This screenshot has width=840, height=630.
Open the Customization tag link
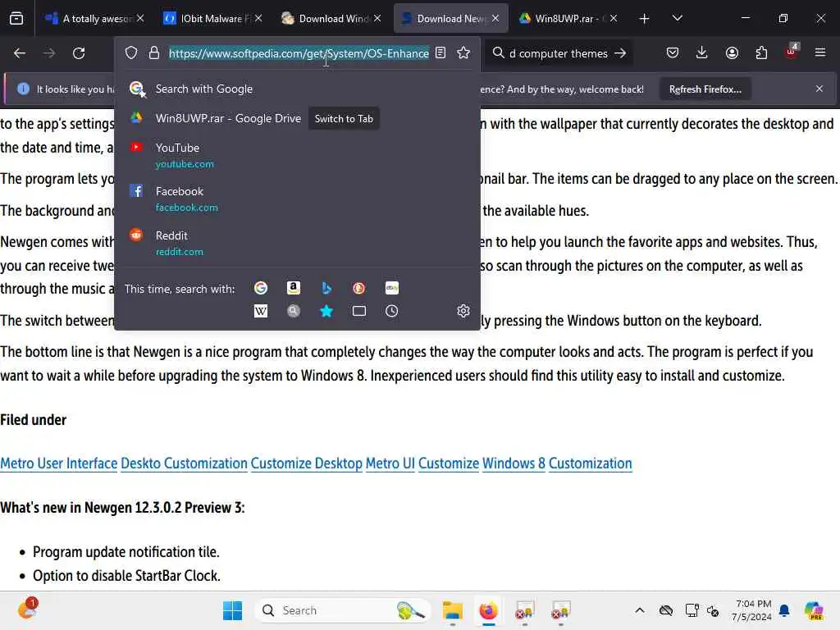(591, 463)
